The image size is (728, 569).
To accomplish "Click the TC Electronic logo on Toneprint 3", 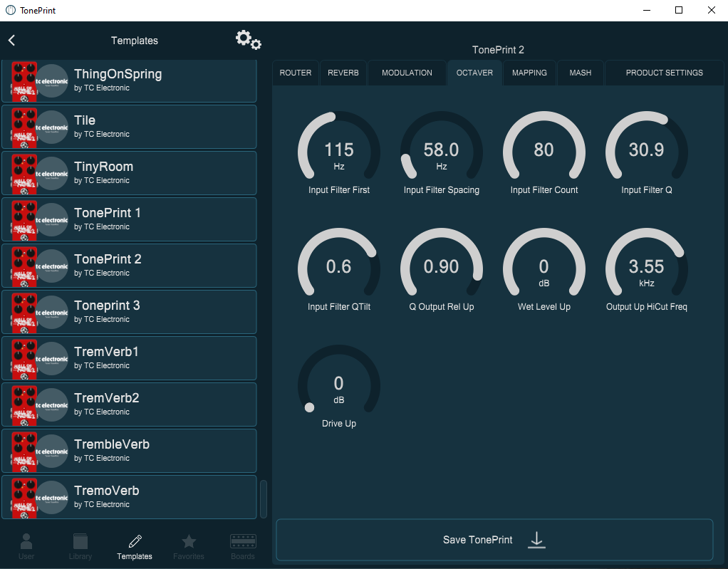I will tap(52, 313).
